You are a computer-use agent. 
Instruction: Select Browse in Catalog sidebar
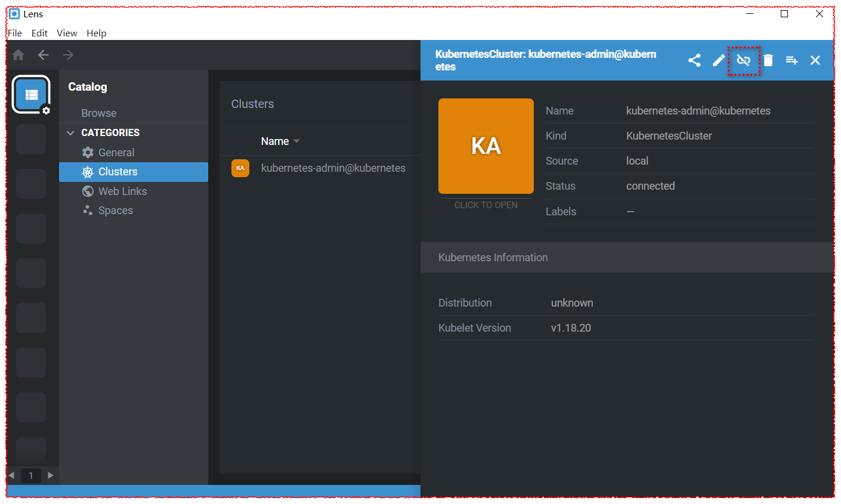99,113
